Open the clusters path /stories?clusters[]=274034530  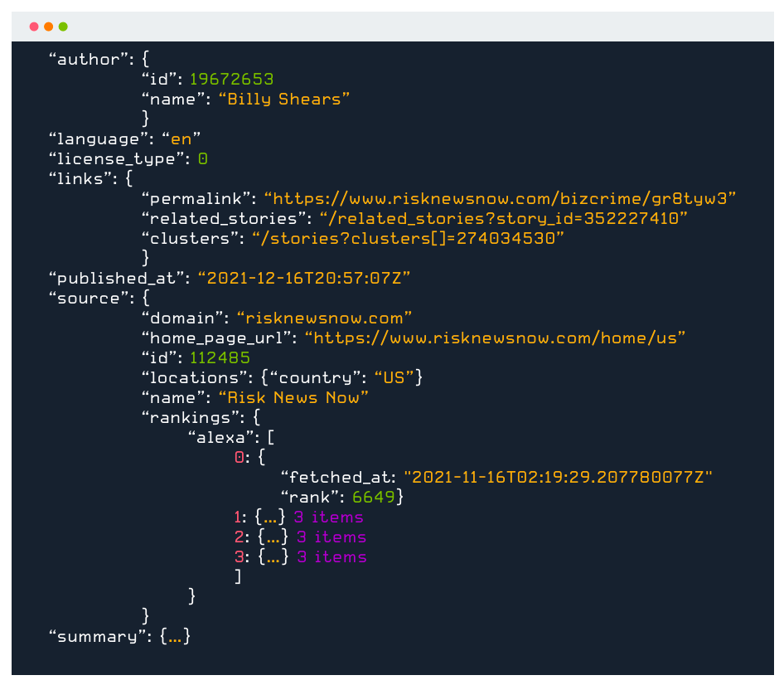[408, 239]
